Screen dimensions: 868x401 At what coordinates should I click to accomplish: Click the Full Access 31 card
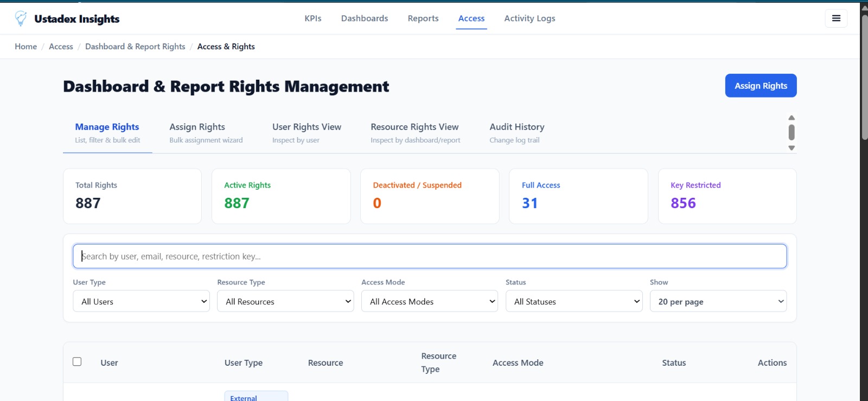pos(578,196)
